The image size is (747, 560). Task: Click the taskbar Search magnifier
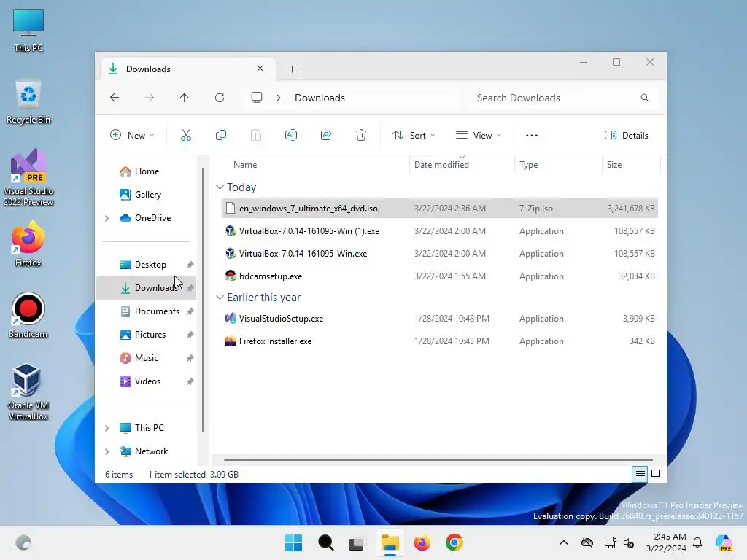pos(326,542)
